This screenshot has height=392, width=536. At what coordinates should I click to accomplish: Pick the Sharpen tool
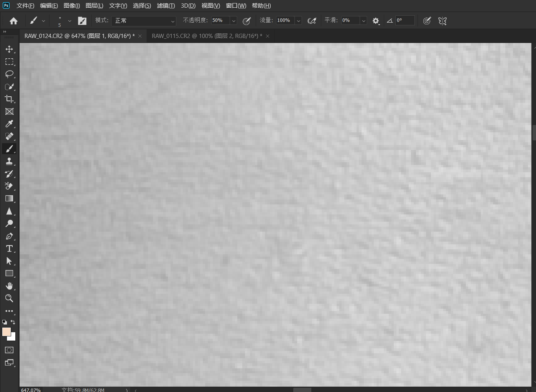coord(9,211)
